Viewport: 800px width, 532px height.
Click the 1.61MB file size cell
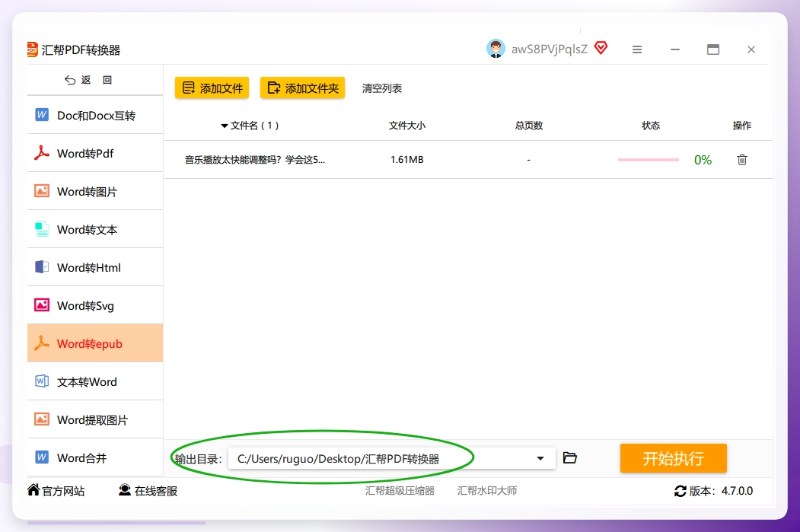pos(406,160)
